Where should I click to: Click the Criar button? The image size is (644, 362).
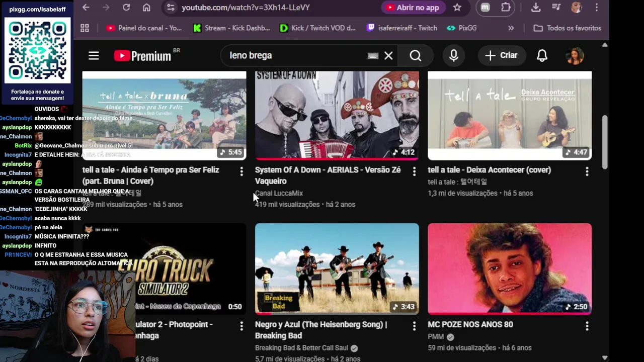[501, 55]
